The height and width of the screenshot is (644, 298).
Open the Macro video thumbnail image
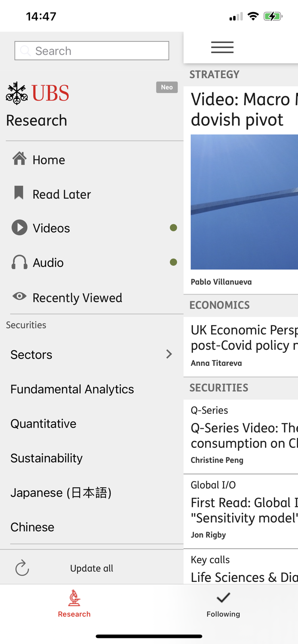[244, 202]
